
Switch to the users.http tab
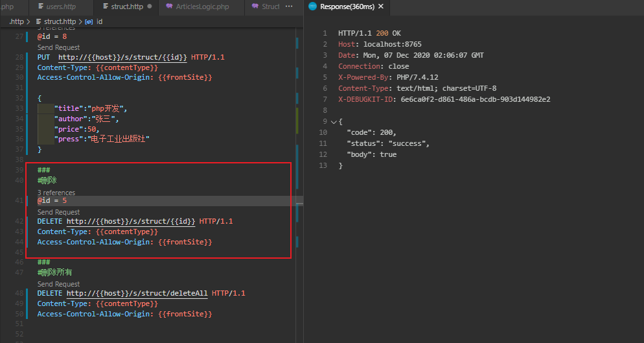click(60, 7)
